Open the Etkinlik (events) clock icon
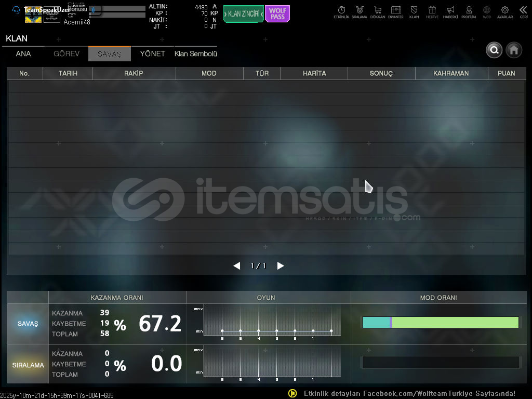The image size is (532, 399). coord(341,10)
